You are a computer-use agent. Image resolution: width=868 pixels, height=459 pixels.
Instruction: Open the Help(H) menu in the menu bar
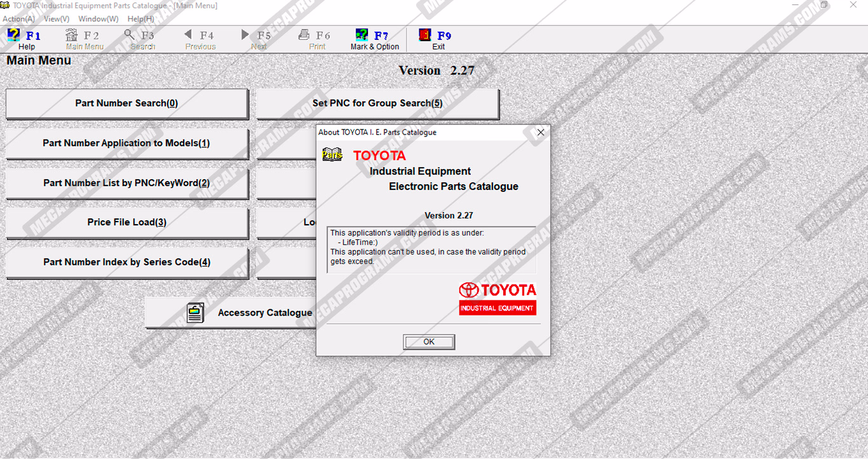[140, 19]
